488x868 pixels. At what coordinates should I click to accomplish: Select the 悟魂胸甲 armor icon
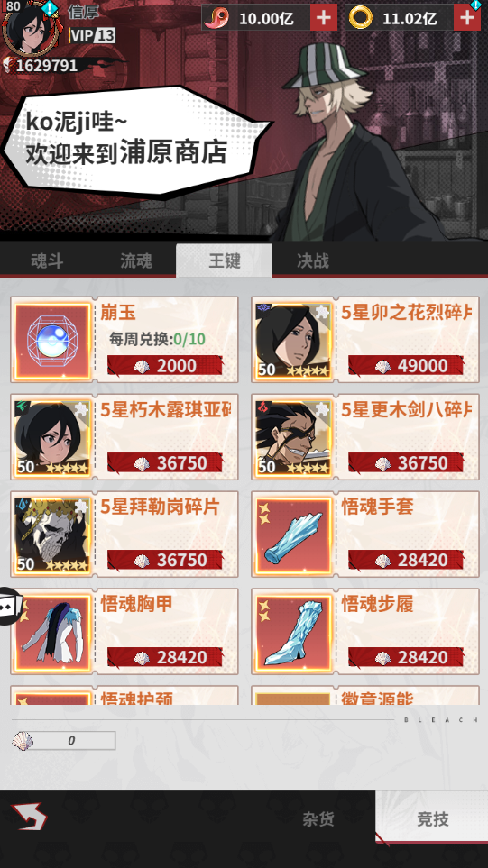coord(52,632)
